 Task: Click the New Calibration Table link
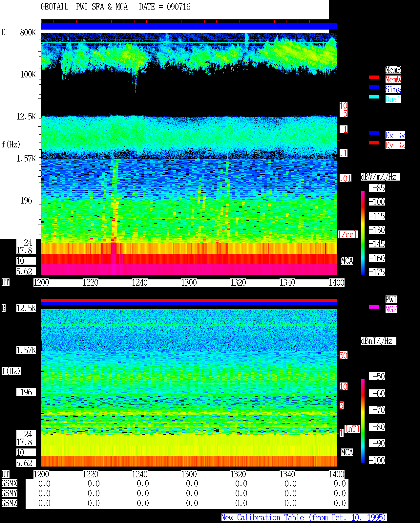click(x=304, y=517)
